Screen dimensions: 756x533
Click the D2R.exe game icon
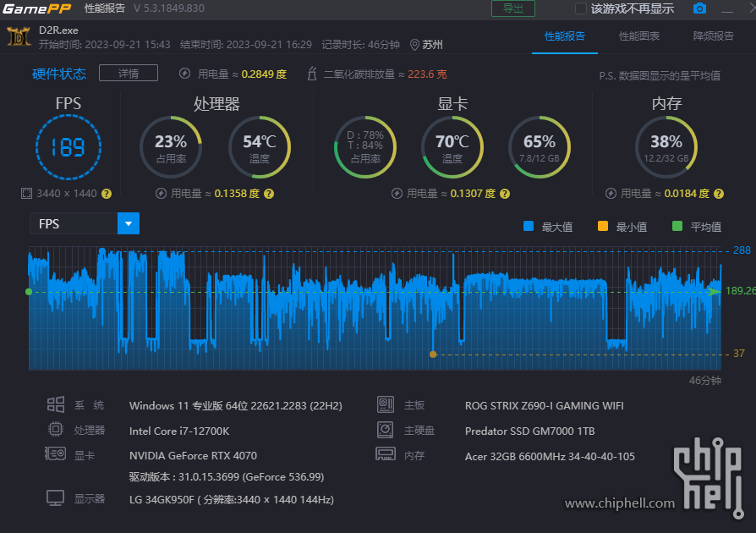tap(19, 36)
